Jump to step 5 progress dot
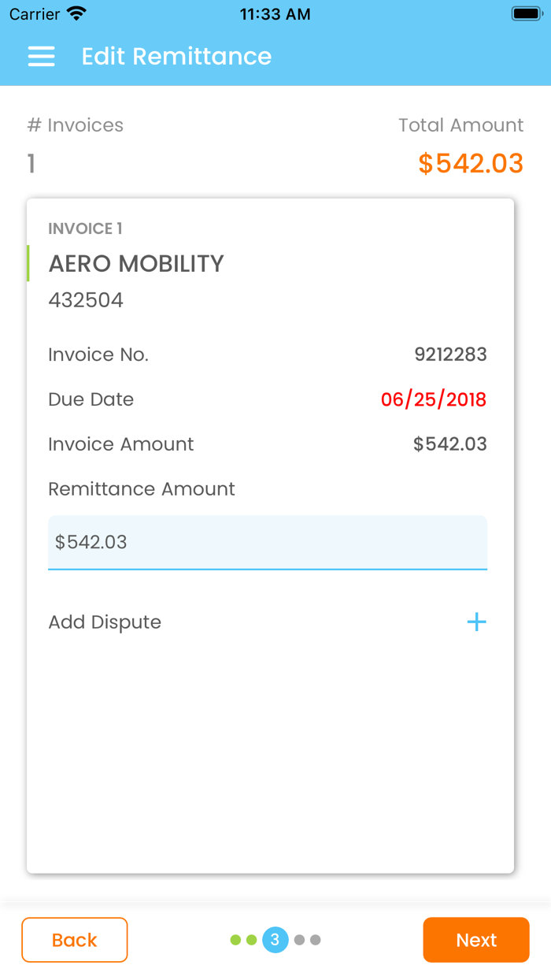Image resolution: width=551 pixels, height=980 pixels. pyautogui.click(x=316, y=940)
